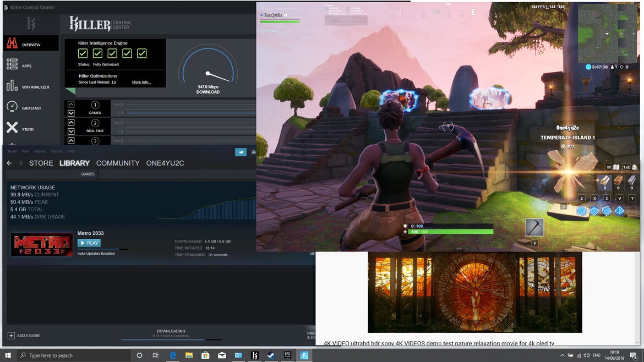Switch to Fortnite taskbar icon

[x=304, y=355]
